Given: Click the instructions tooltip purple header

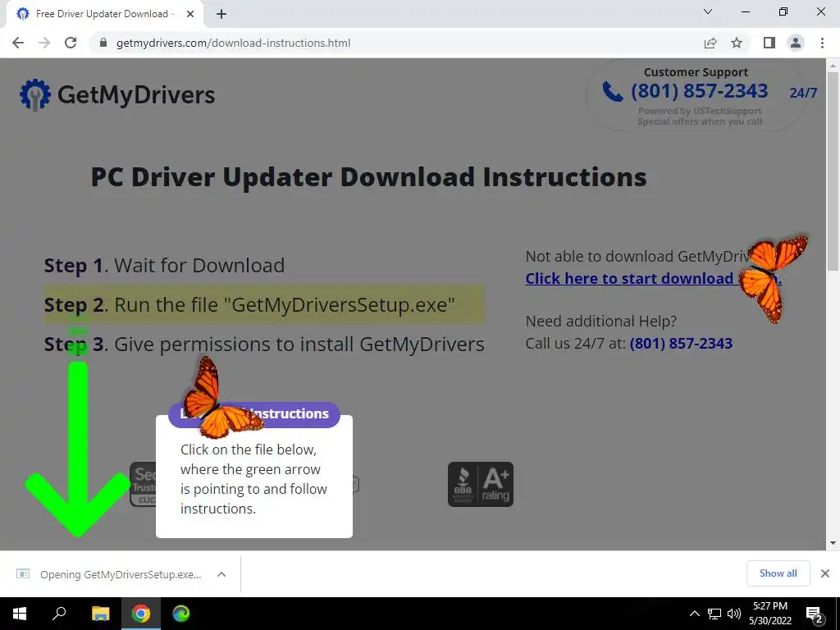Looking at the screenshot, I should click(254, 414).
